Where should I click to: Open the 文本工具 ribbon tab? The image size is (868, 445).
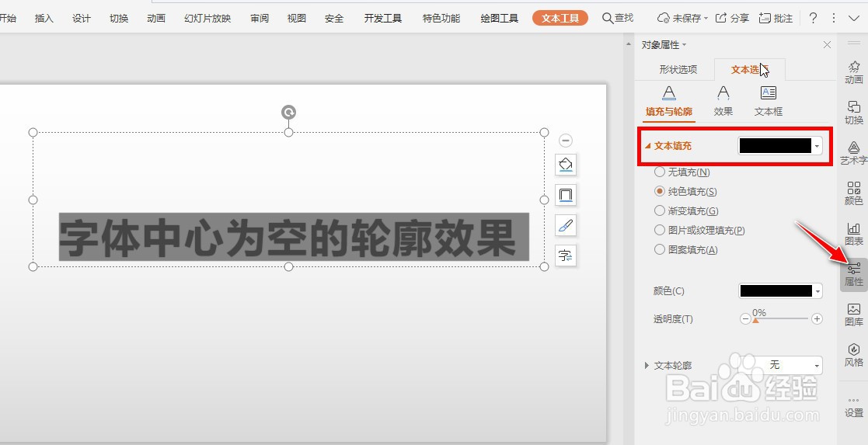coord(560,19)
